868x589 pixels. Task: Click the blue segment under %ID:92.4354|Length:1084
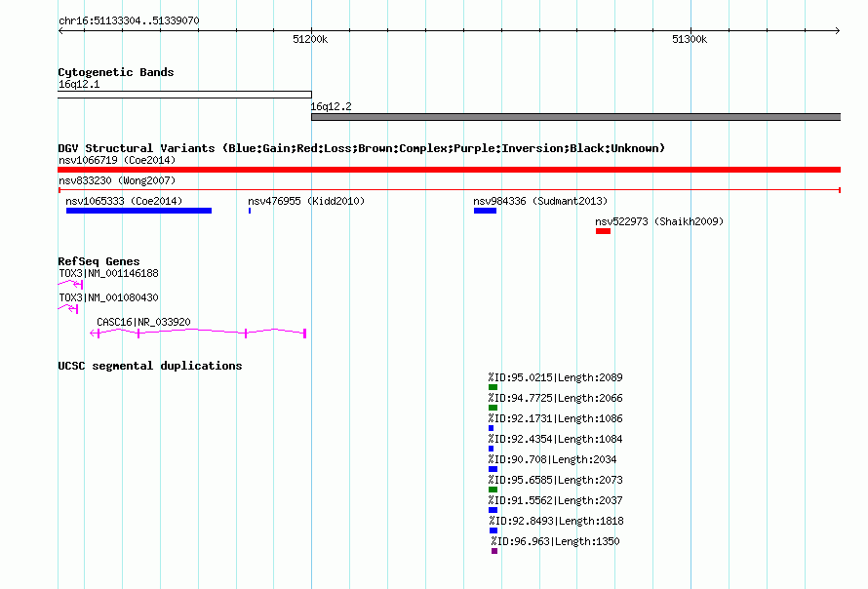point(491,449)
